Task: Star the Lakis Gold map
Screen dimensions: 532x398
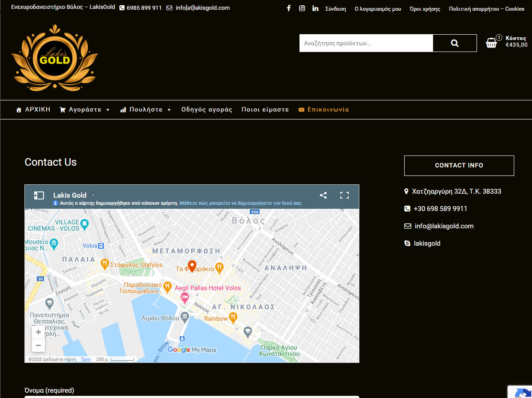Action: pyautogui.click(x=93, y=195)
